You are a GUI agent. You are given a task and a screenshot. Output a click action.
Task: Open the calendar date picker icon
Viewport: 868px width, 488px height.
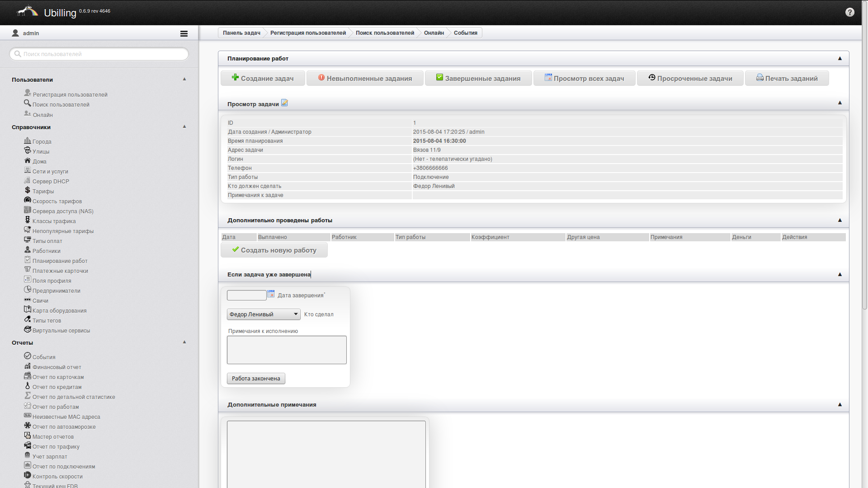point(271,294)
